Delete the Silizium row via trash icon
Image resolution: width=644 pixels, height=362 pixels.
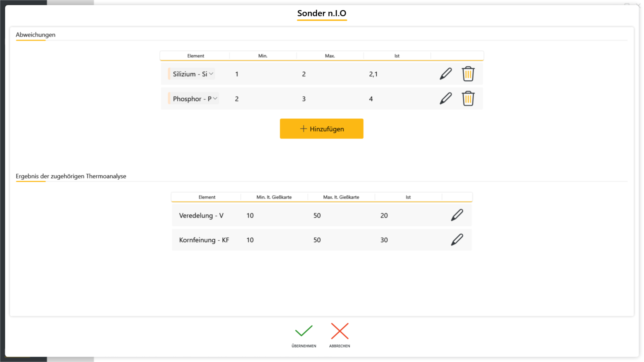click(468, 74)
